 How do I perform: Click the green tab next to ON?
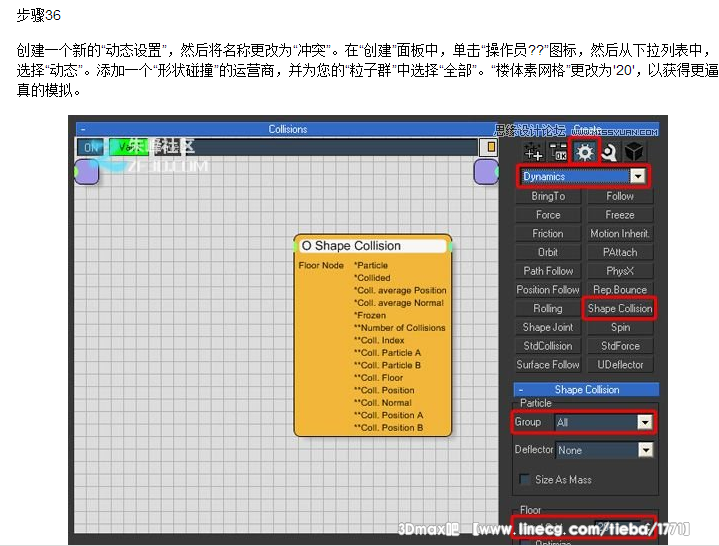pyautogui.click(x=129, y=147)
